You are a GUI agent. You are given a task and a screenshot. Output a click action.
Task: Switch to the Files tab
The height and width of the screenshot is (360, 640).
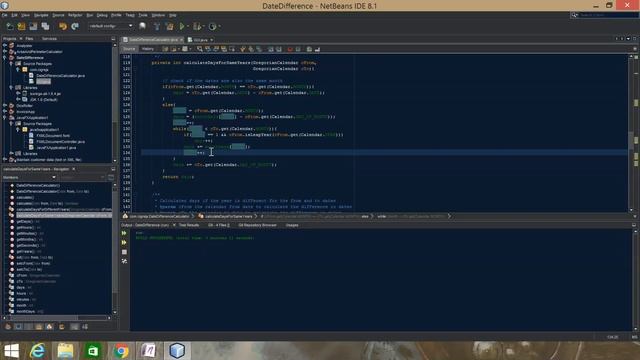(29, 39)
